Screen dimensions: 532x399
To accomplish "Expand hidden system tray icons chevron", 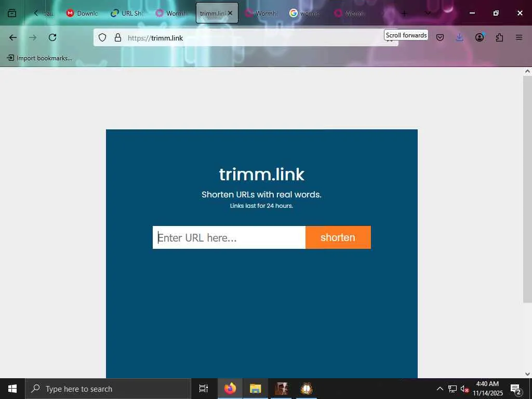I will click(x=440, y=389).
